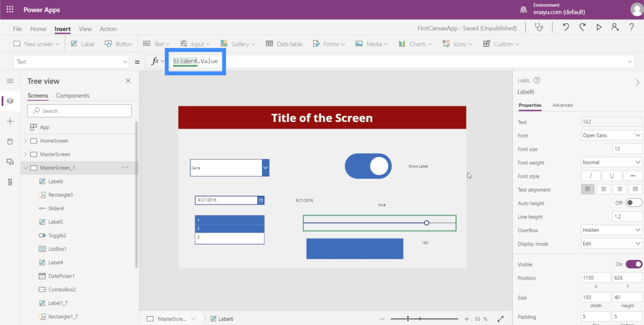The width and height of the screenshot is (644, 325).
Task: Open the Share user icon
Action: 615,27
